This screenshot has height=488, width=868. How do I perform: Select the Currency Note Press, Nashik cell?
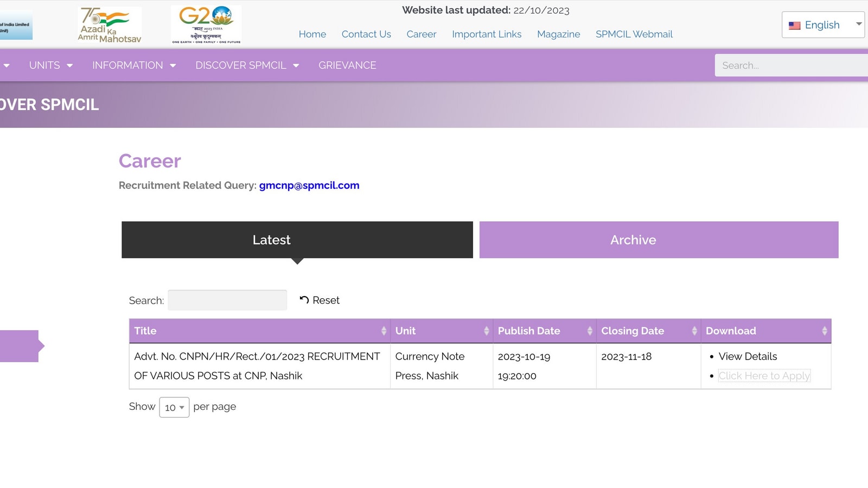click(442, 366)
